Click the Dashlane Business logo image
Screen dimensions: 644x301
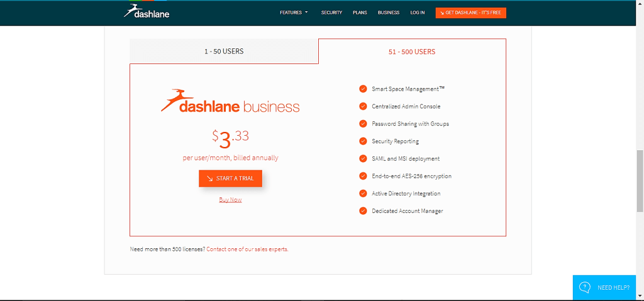pos(230,101)
